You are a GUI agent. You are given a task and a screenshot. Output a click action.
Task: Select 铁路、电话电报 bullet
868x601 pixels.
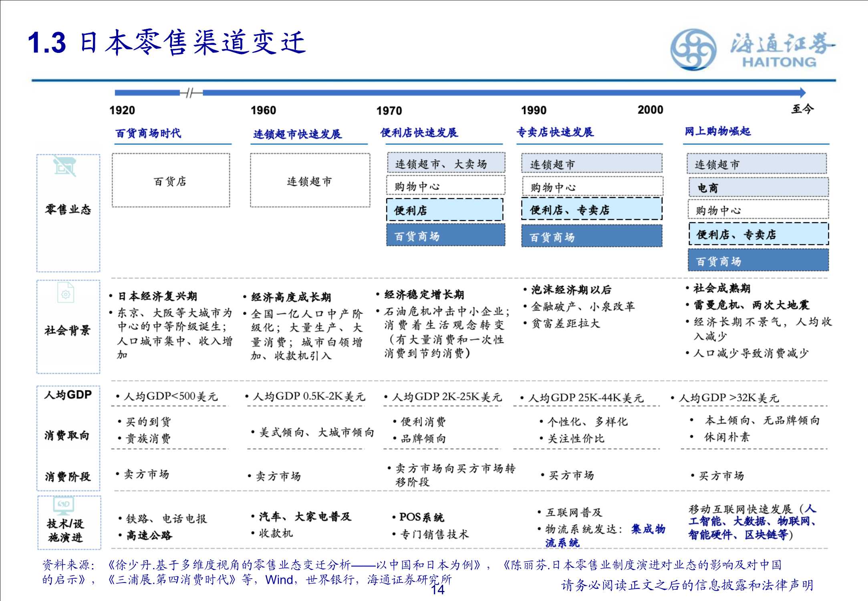click(x=167, y=519)
